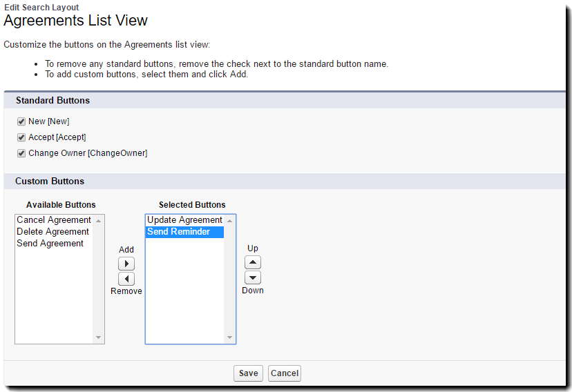Click the Remove left-arrow button
Screen dimensions: 572x392
(x=126, y=279)
